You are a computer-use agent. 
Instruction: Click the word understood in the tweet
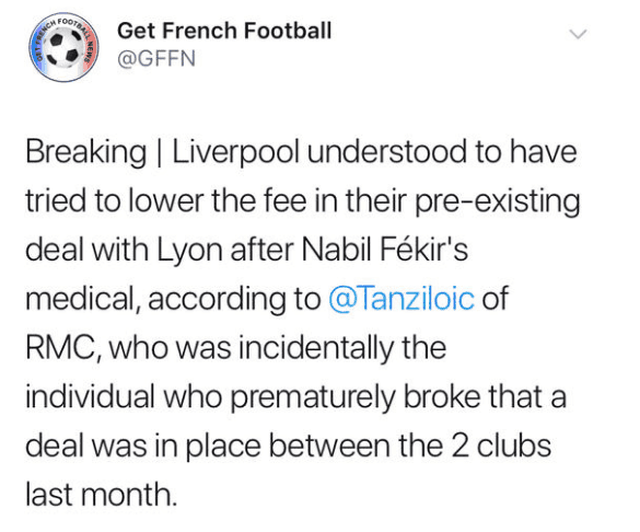click(387, 152)
